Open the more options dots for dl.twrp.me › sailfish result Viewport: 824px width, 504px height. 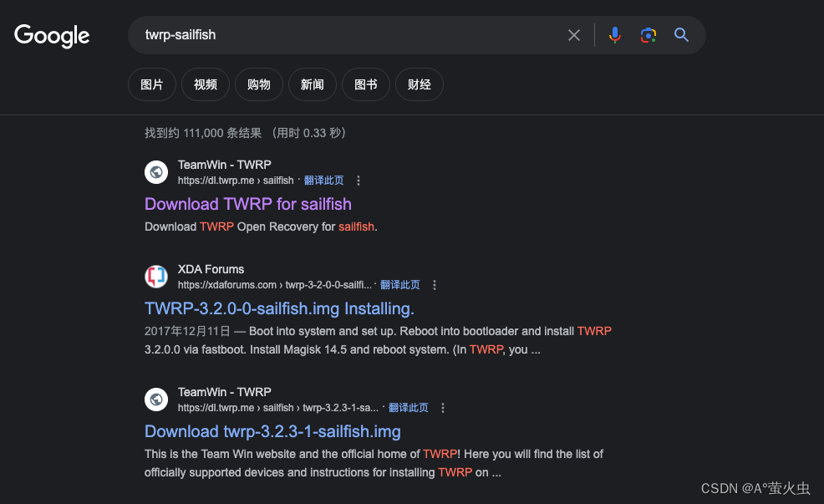pyautogui.click(x=359, y=181)
